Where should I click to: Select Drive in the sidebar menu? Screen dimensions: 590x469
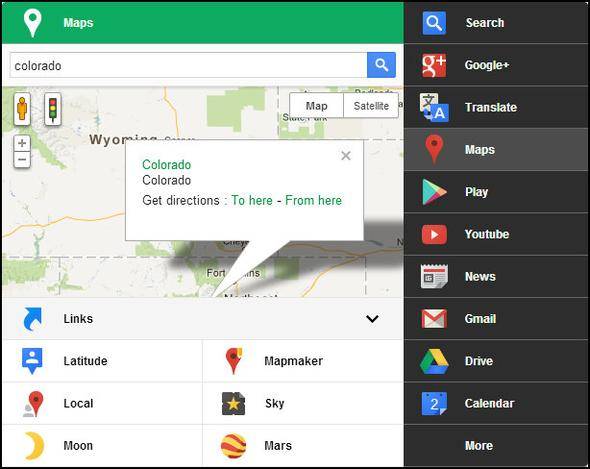[497, 361]
